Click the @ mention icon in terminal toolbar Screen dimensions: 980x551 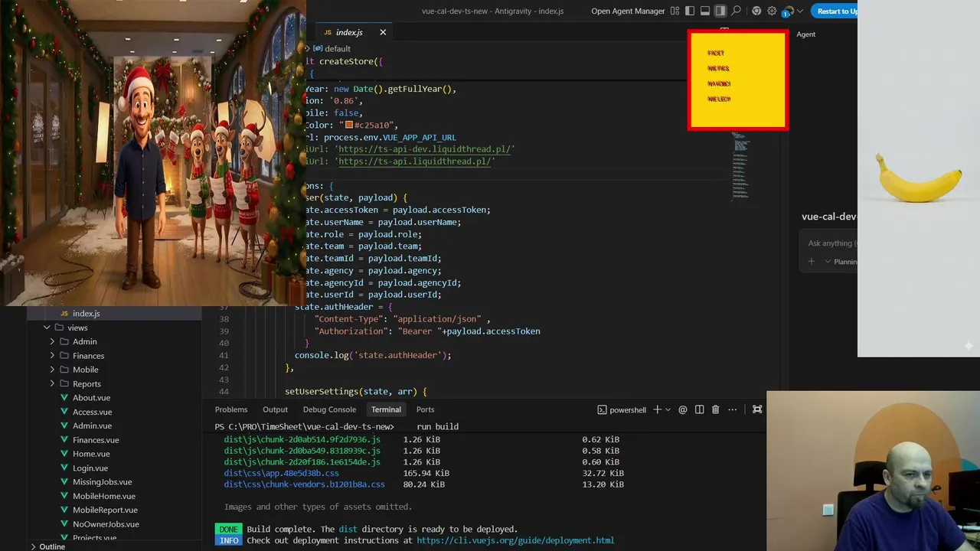coord(683,409)
